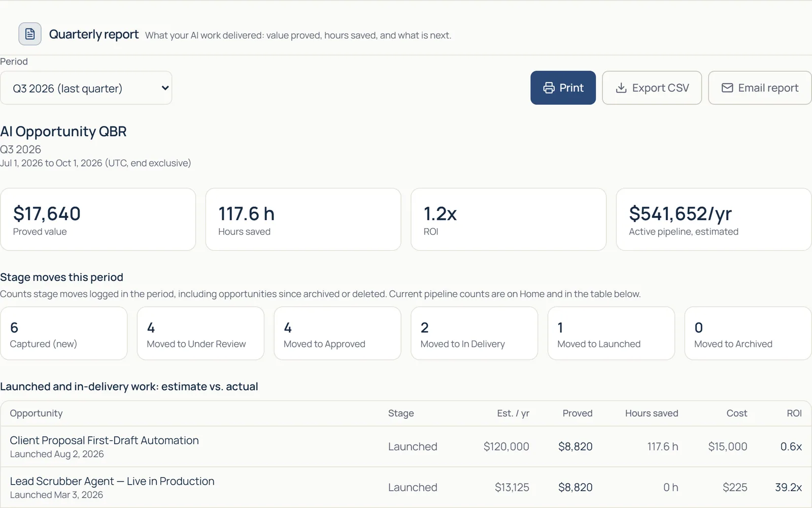This screenshot has height=508, width=812.
Task: Click the Captured (new) count card
Action: point(64,333)
